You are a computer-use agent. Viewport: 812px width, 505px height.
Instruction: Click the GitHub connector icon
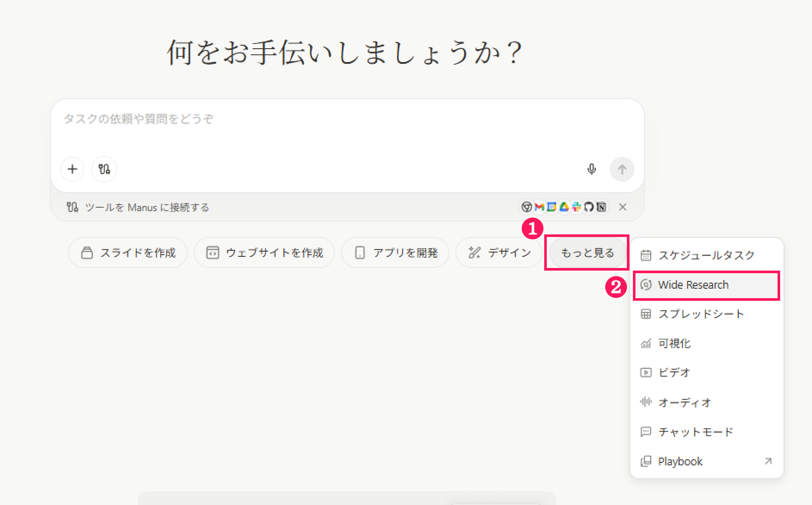(x=589, y=207)
